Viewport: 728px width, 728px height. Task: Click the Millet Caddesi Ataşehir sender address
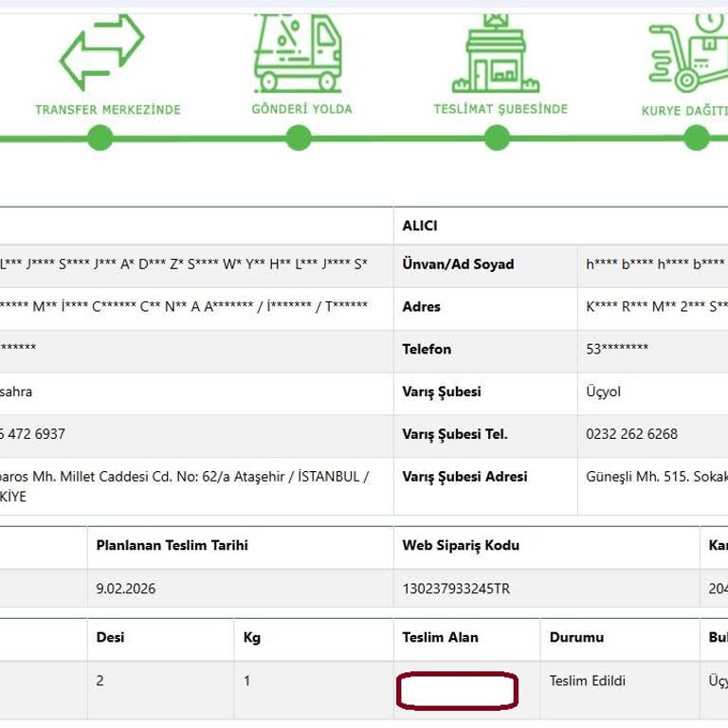click(x=184, y=486)
